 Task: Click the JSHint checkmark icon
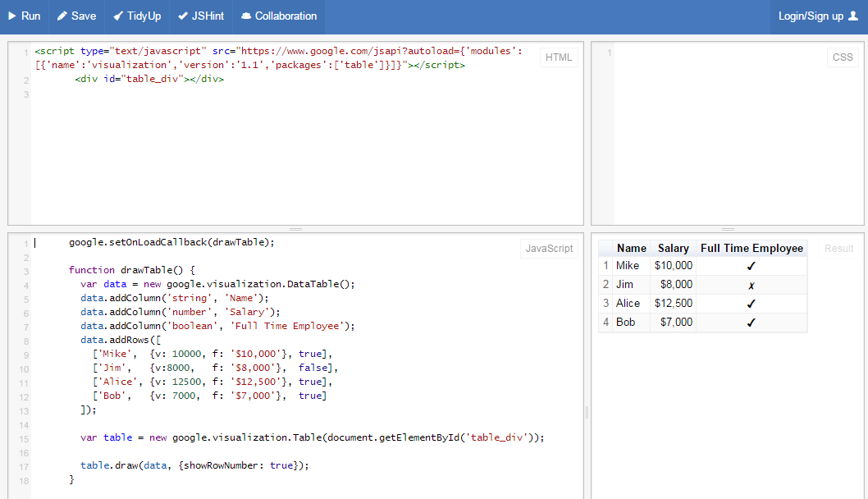coord(183,16)
